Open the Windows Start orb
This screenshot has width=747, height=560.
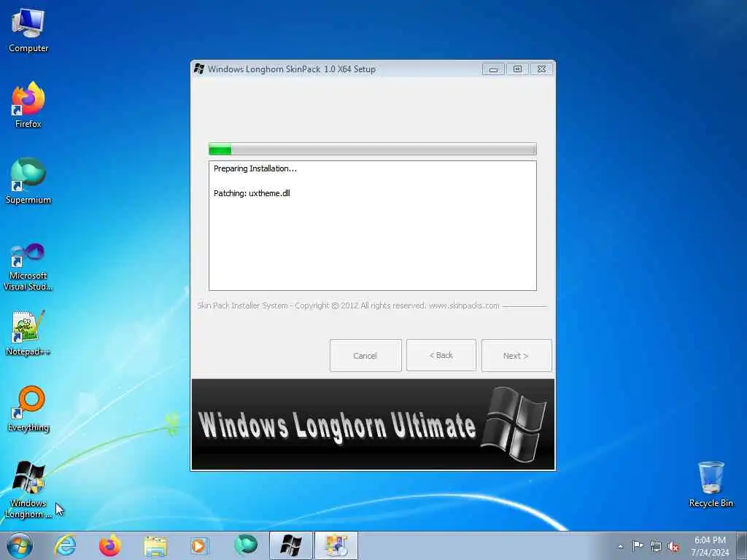click(20, 545)
